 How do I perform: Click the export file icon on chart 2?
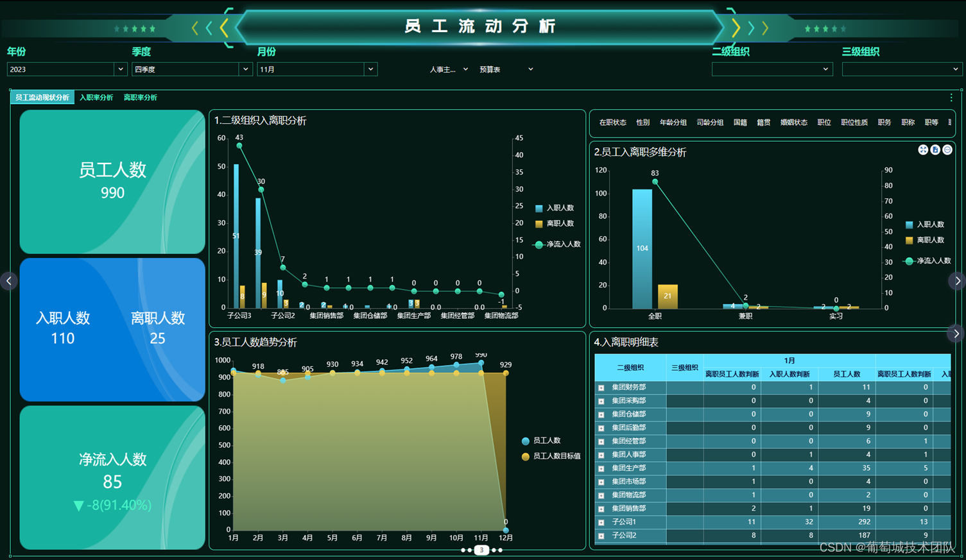point(935,150)
